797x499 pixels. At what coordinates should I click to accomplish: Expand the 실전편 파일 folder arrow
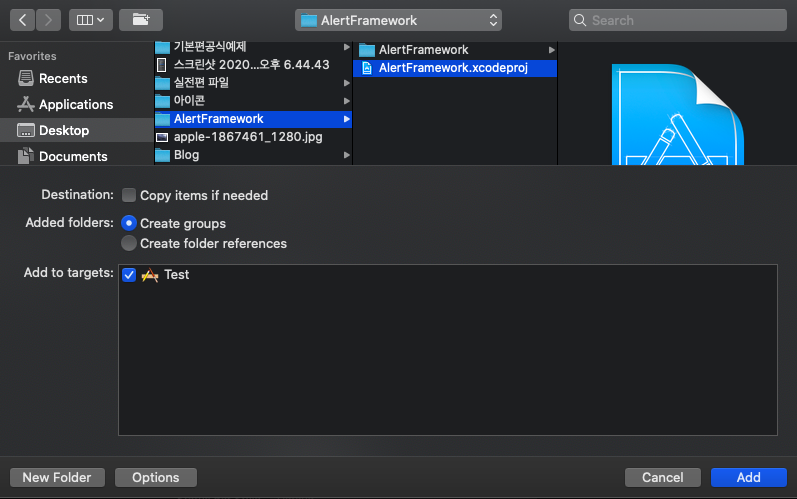tap(347, 83)
